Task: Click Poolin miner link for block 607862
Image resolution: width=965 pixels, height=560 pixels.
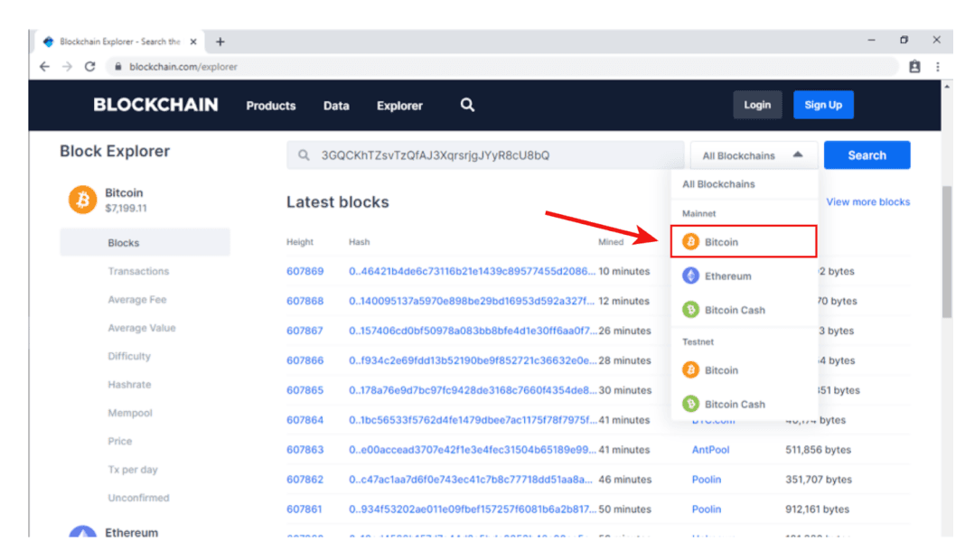Action: tap(706, 480)
